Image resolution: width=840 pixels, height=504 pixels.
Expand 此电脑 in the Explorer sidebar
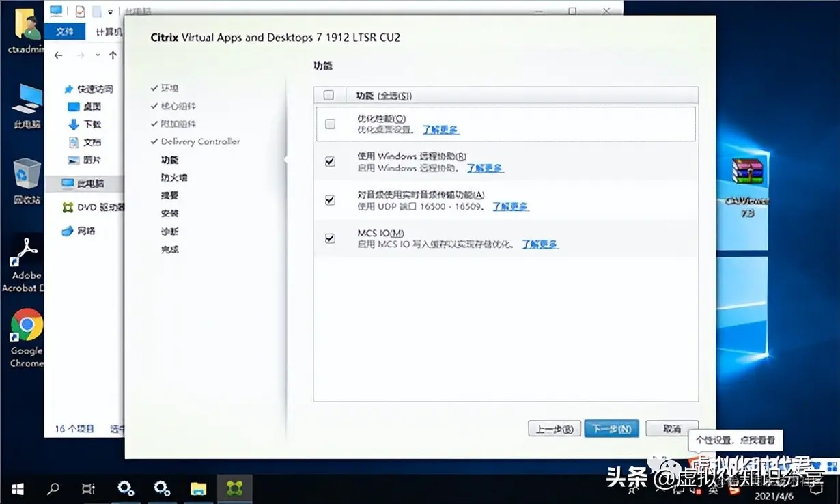(89, 183)
